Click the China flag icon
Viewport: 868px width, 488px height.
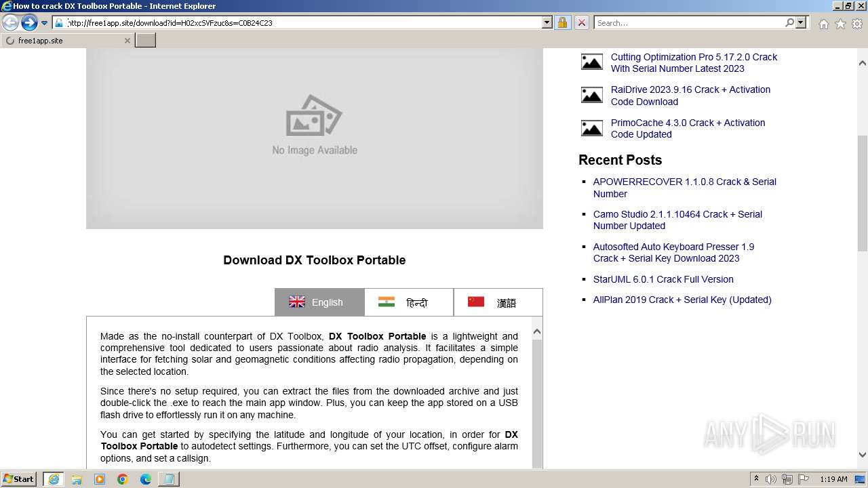tap(476, 302)
